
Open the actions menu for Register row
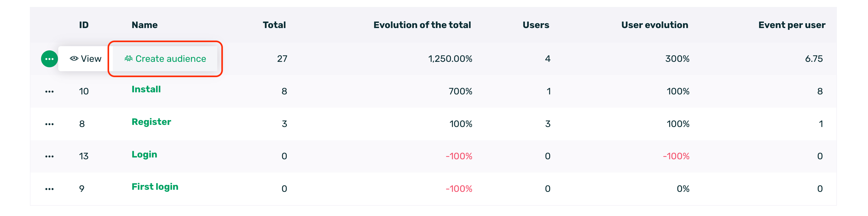click(49, 123)
